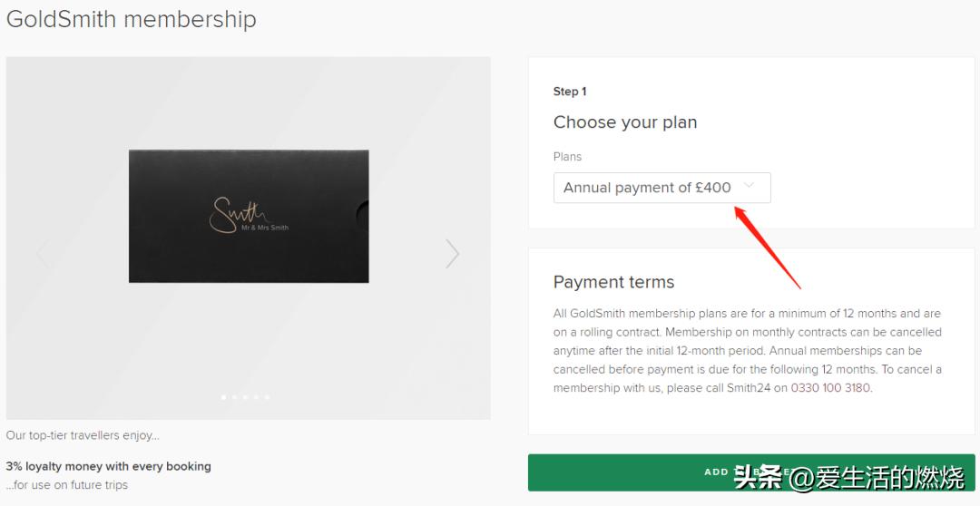Click Our top-tier travellers enjoy text
Image resolution: width=980 pixels, height=506 pixels.
(83, 435)
